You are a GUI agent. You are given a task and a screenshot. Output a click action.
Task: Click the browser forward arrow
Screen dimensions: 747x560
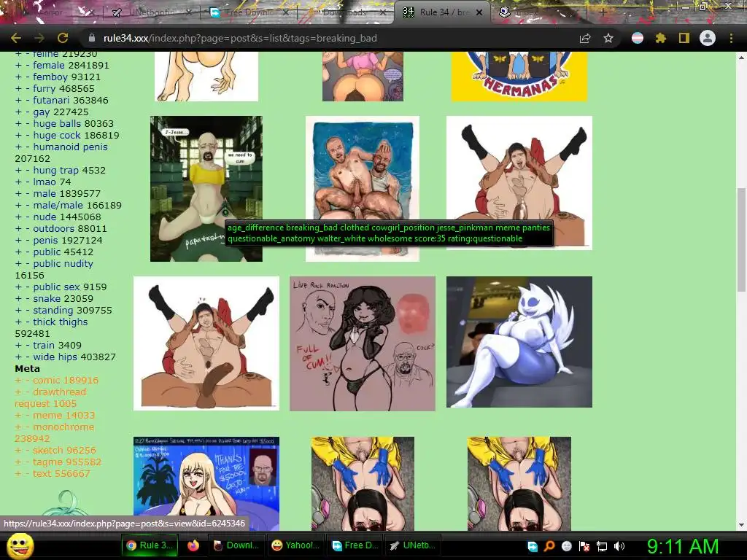pyautogui.click(x=39, y=38)
